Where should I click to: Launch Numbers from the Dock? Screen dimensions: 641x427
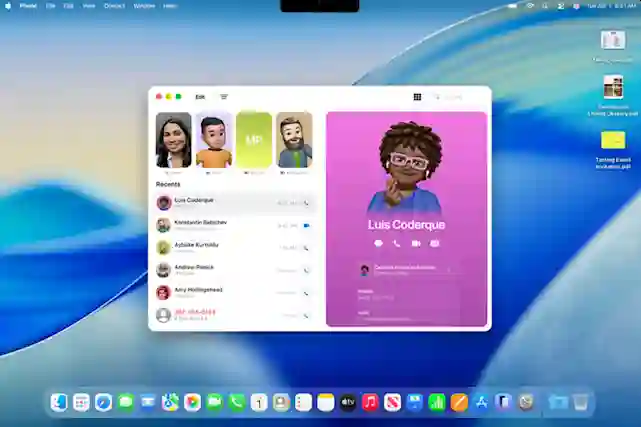[437, 402]
